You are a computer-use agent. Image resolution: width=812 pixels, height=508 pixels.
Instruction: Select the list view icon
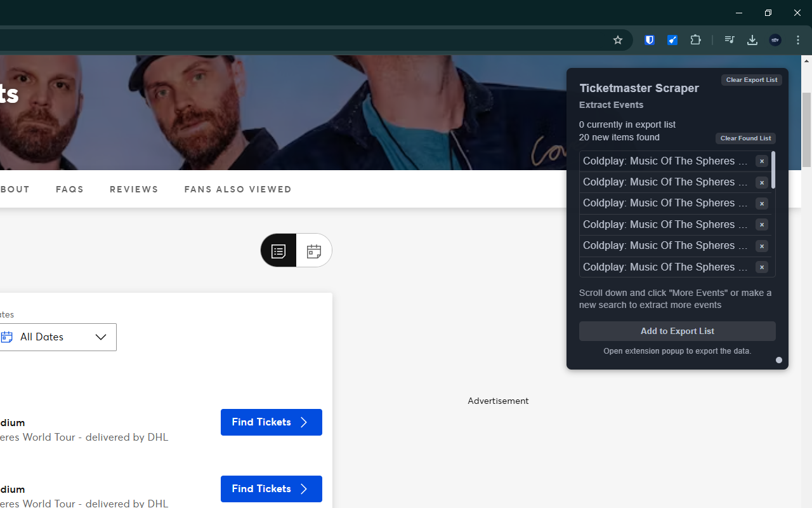(x=278, y=250)
